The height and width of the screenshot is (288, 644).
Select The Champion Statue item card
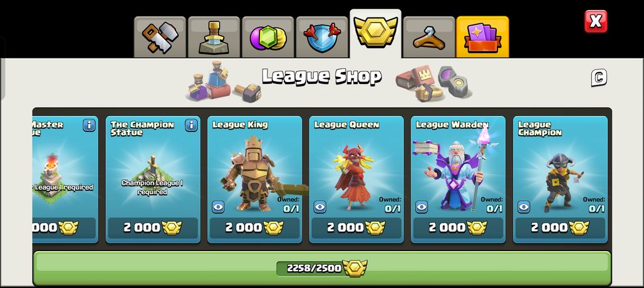[x=153, y=180]
